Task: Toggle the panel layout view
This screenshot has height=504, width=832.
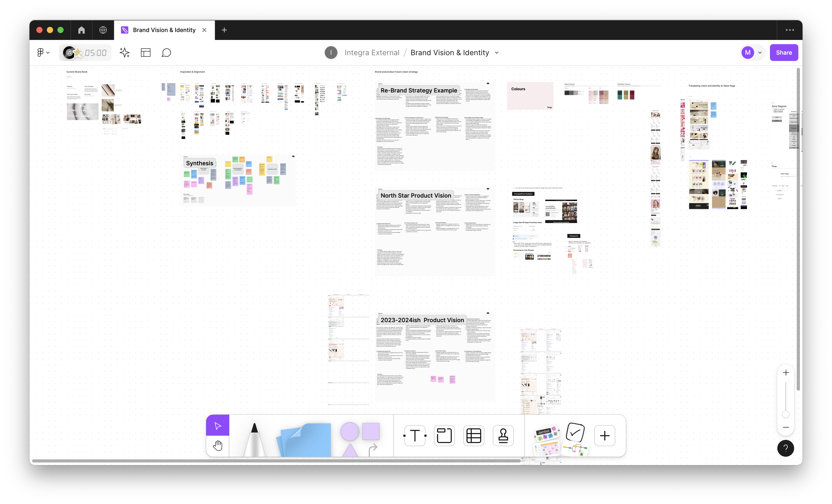Action: [146, 53]
